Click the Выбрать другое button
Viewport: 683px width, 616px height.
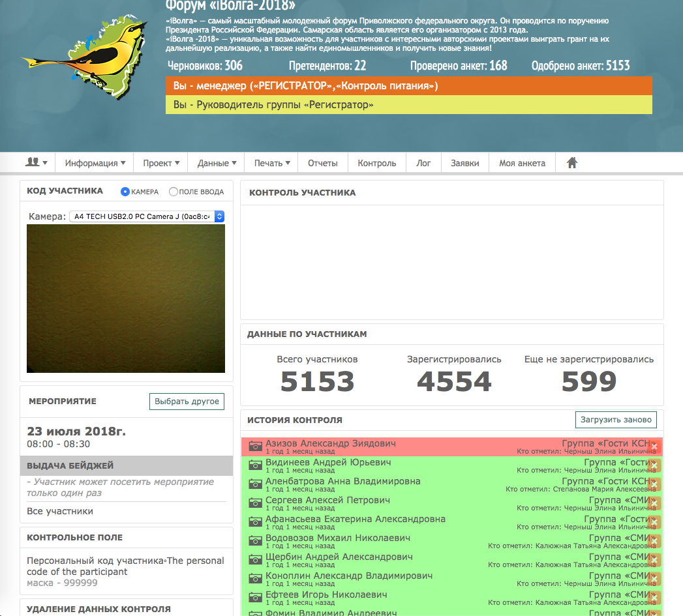coord(187,402)
